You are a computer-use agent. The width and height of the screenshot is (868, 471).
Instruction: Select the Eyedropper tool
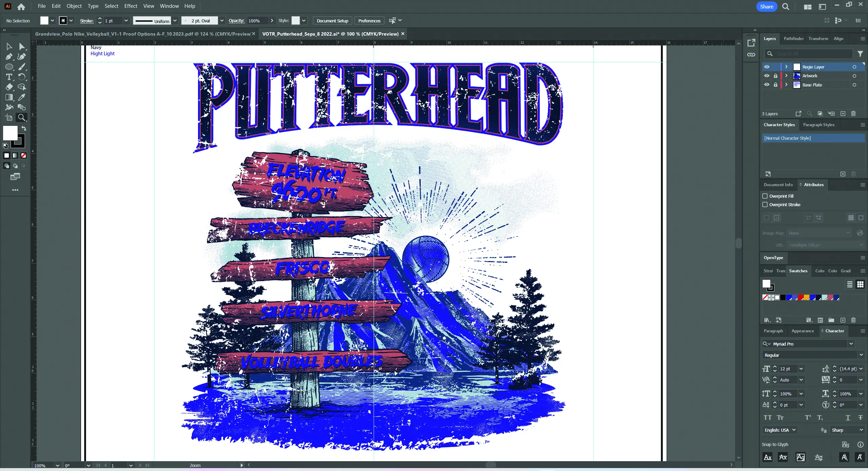[22, 97]
